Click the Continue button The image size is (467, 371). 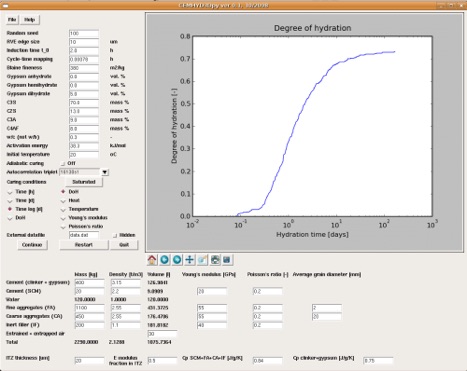(x=32, y=245)
